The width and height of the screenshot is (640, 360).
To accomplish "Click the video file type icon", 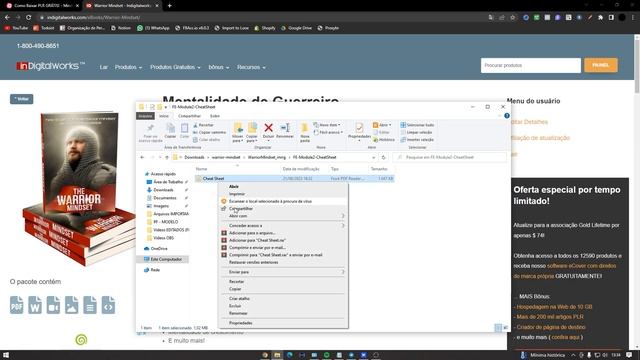I will click(53, 305).
